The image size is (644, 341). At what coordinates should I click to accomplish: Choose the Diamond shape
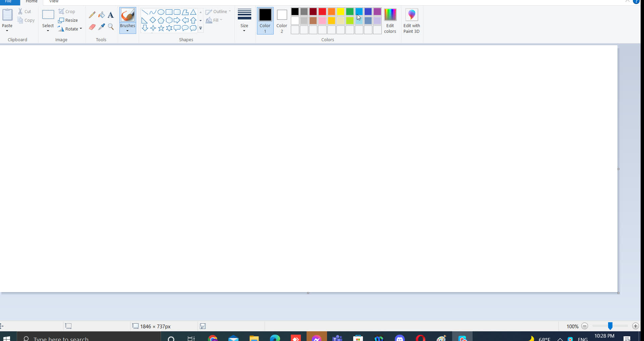153,20
